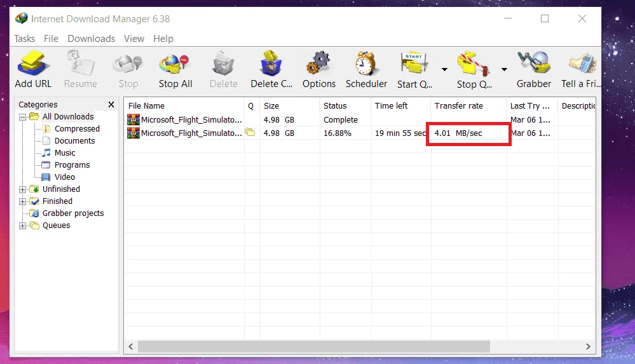
Task: Click the Compressed category icon
Action: click(46, 129)
